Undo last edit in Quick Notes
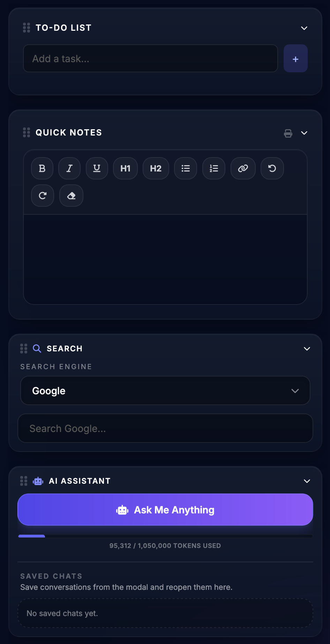 click(272, 168)
